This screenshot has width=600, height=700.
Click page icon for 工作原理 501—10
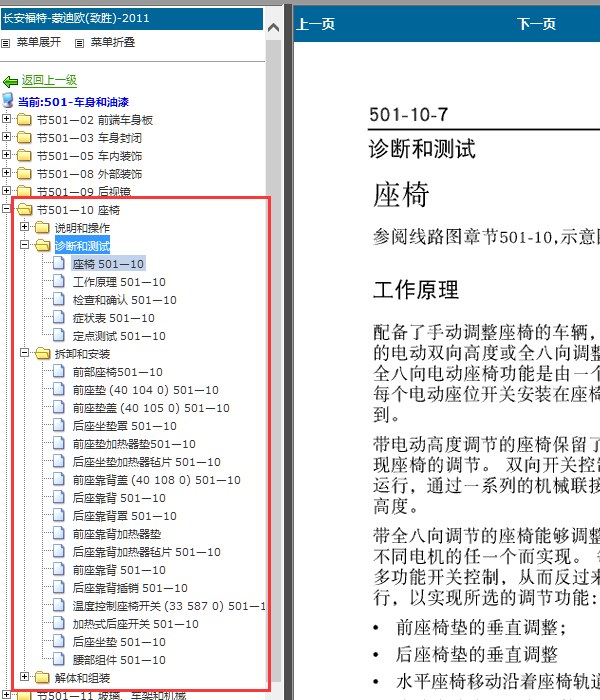(59, 281)
